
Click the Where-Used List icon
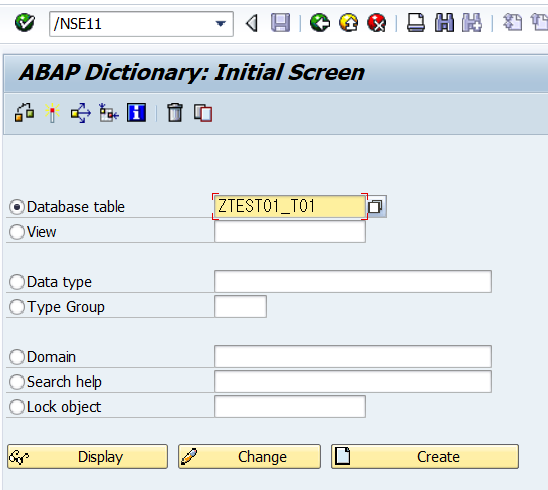[x=81, y=113]
